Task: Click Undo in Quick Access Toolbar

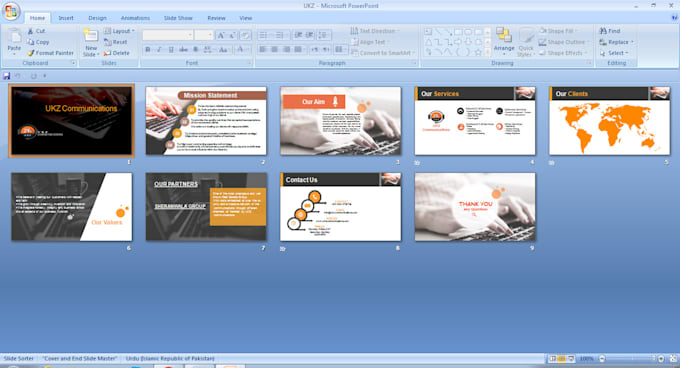Action: [18, 76]
